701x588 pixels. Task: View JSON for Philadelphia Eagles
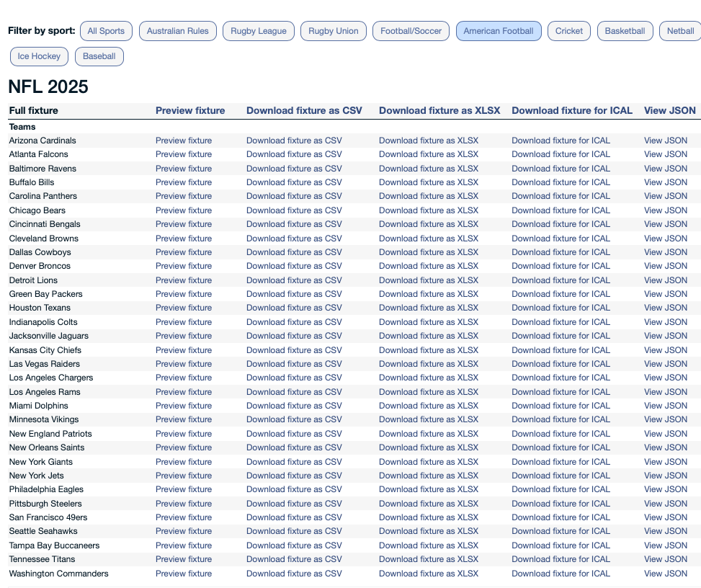tap(666, 489)
